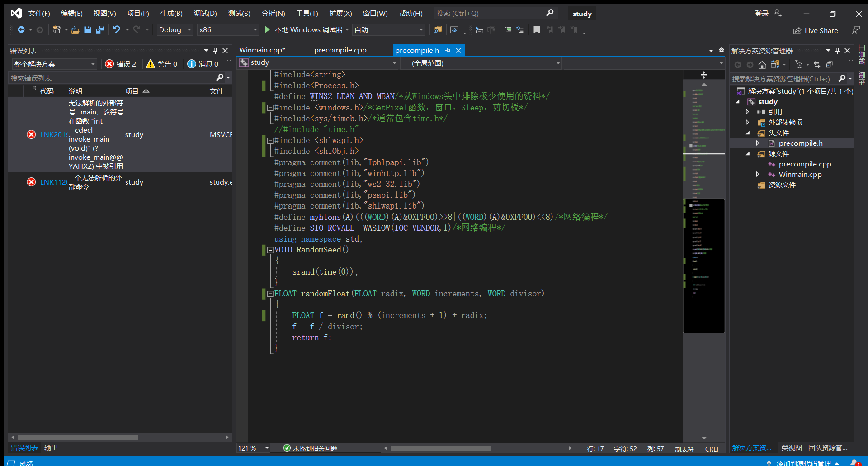868x466 pixels.
Task: Click the Live Share button
Action: (x=816, y=31)
